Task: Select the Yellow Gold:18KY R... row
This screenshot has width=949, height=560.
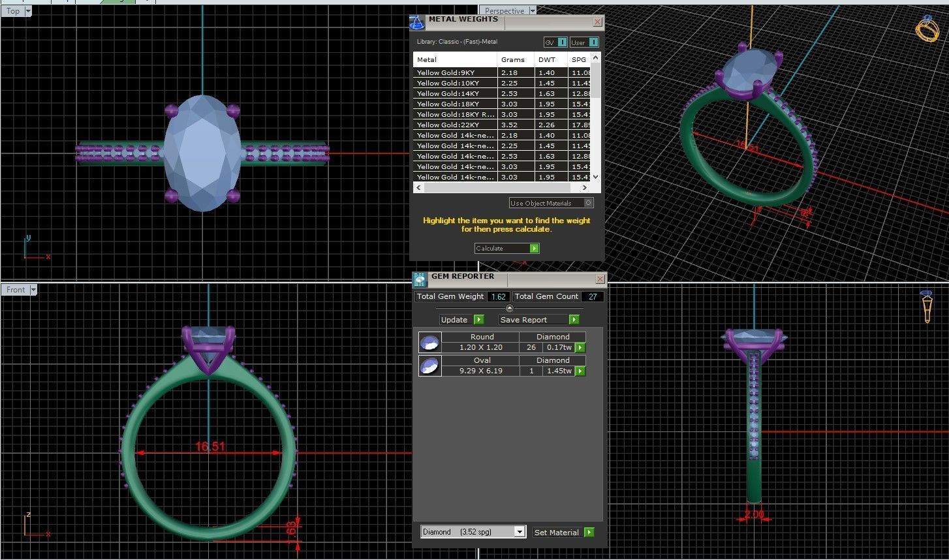Action: pos(503,114)
